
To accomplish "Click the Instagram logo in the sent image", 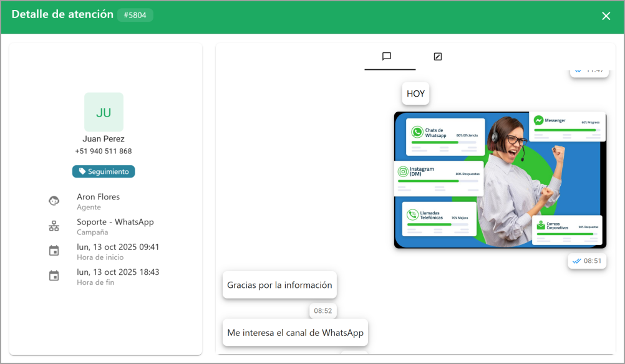I will click(404, 171).
